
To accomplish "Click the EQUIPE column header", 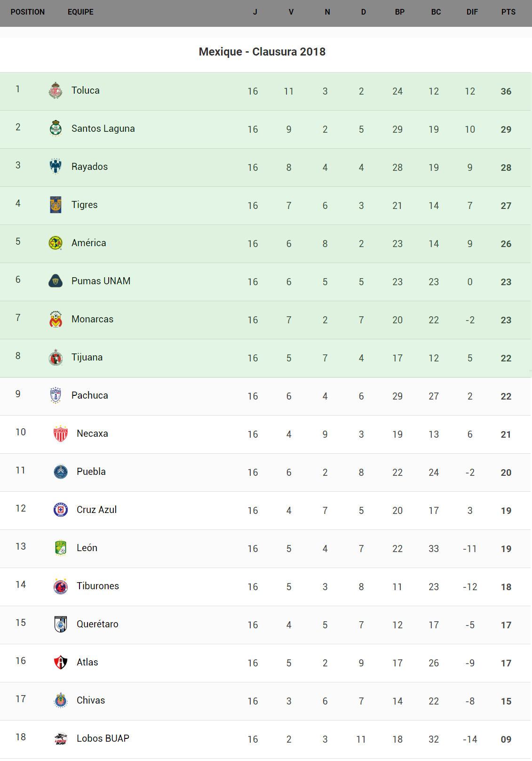I will [x=80, y=12].
